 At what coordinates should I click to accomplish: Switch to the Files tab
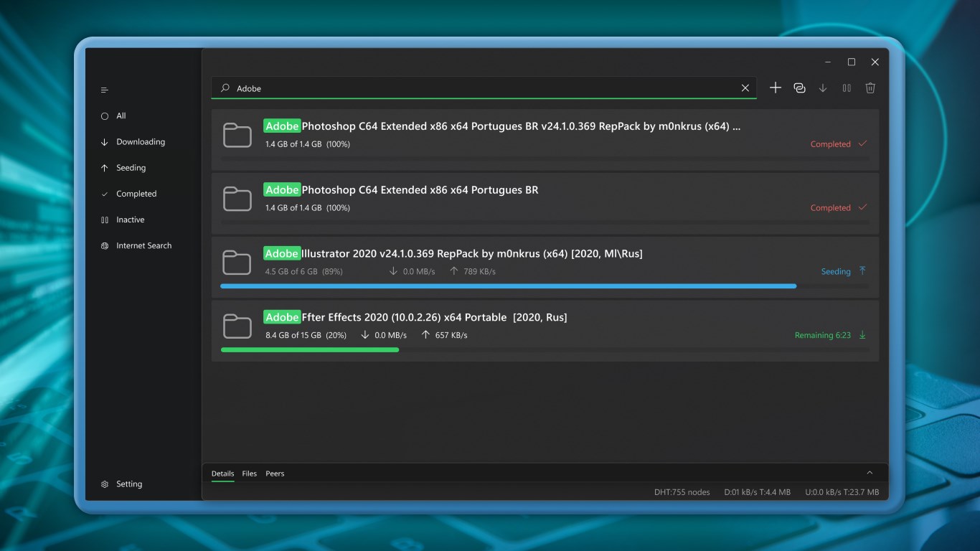coord(250,474)
